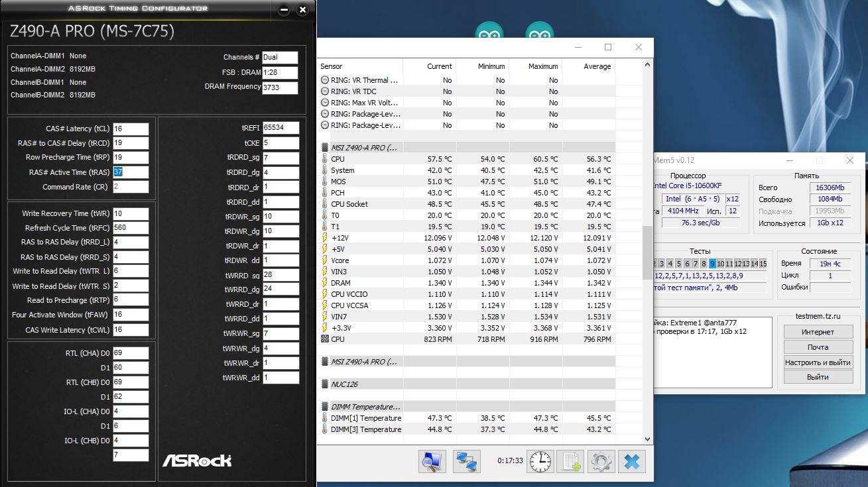Select test number 5 in TestMem5
868x487 pixels.
click(x=678, y=264)
